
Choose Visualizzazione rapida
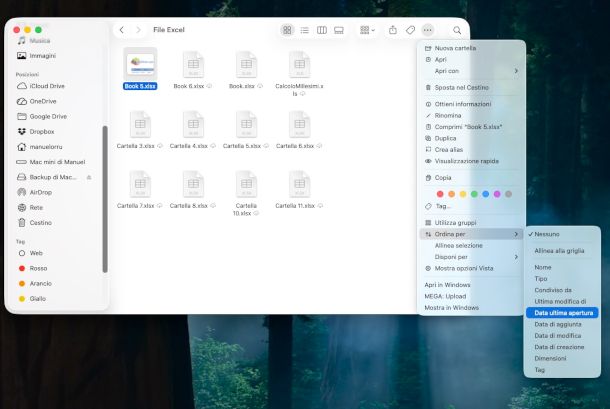tap(471, 161)
